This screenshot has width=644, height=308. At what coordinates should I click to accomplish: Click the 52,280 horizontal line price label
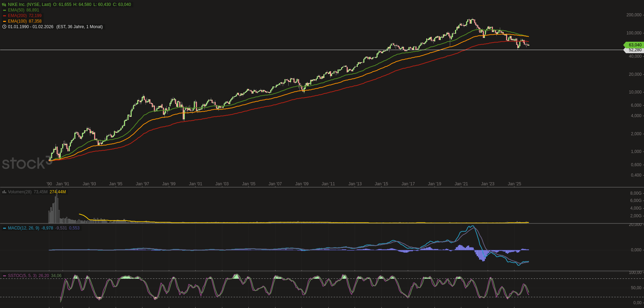pyautogui.click(x=635, y=50)
